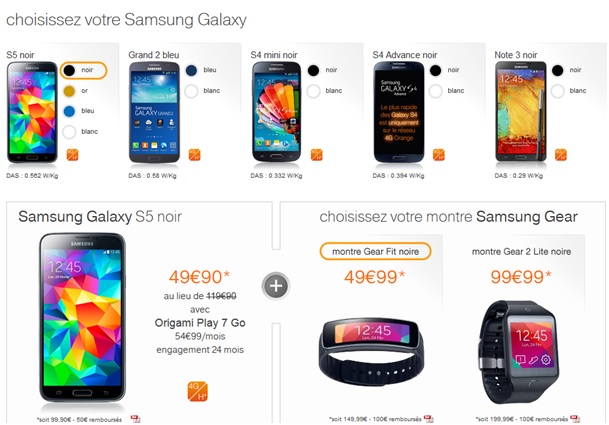Click the Gear 2 Lite watch image

[520, 352]
